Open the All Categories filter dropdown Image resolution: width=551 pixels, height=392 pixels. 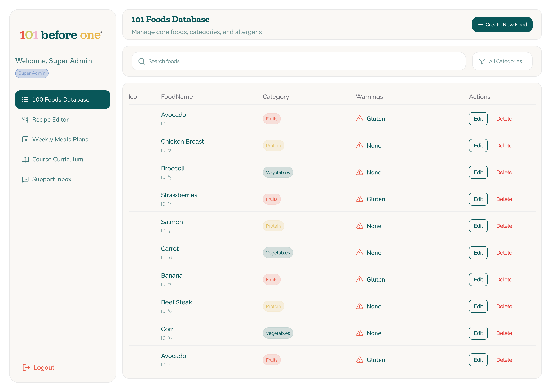pyautogui.click(x=502, y=61)
